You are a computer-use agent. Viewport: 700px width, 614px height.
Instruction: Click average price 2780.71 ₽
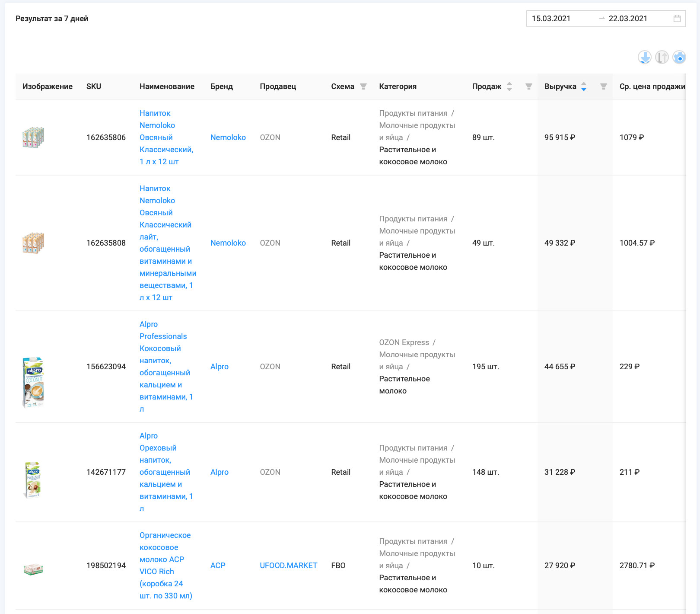pos(637,566)
